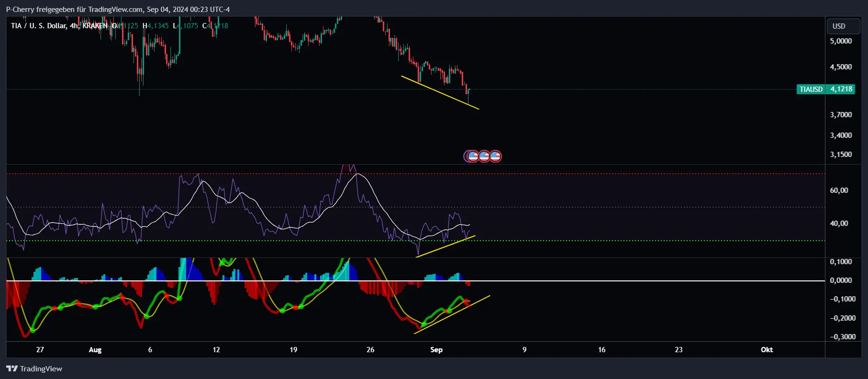Open the USD currency selector
Image resolution: width=868 pixels, height=379 pixels.
click(844, 26)
